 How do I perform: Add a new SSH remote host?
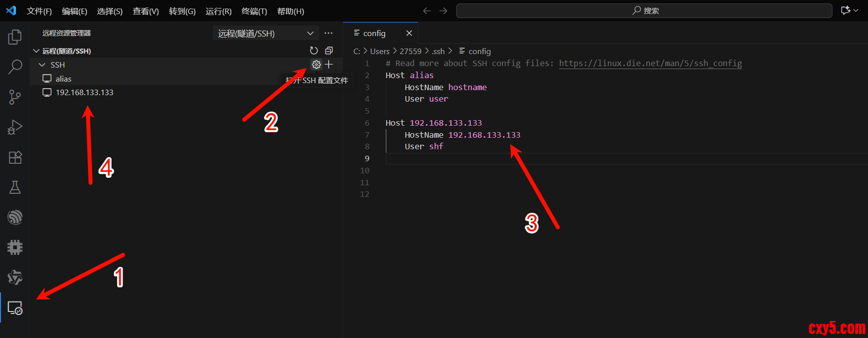[329, 65]
